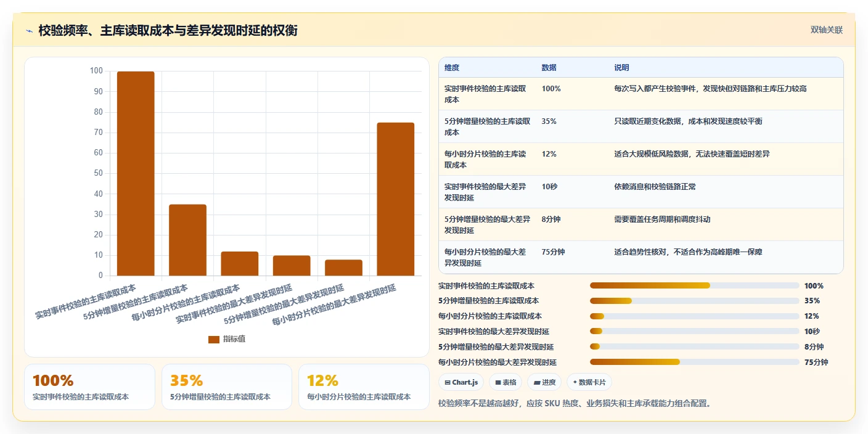Click the description starting 适合大规模低风险数据

[692, 154]
